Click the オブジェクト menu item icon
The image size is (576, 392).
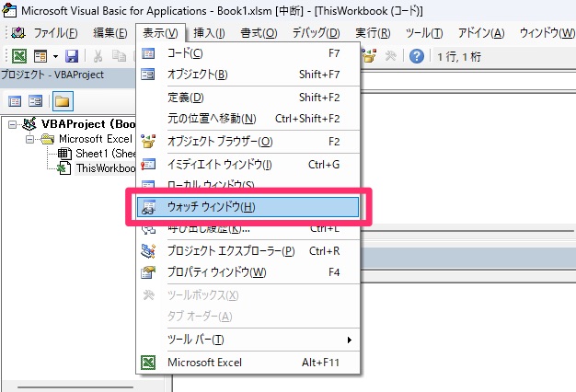click(148, 75)
